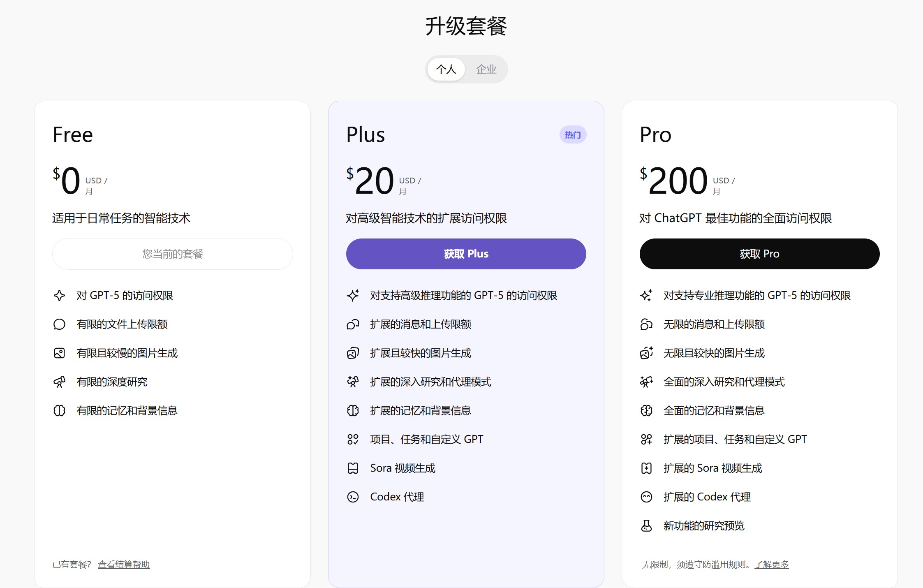923x588 pixels.
Task: Click the grid icon beside 项目、任务和自定义 GPT
Action: 353,439
